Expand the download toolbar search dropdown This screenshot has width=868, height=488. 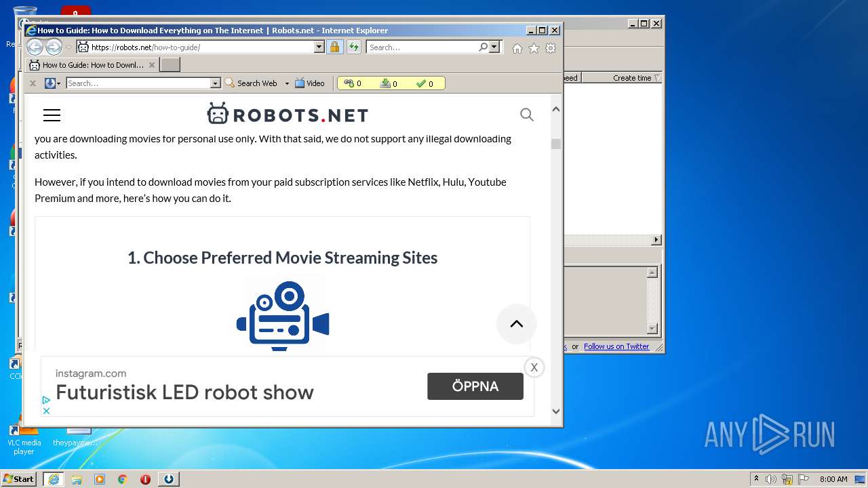216,83
